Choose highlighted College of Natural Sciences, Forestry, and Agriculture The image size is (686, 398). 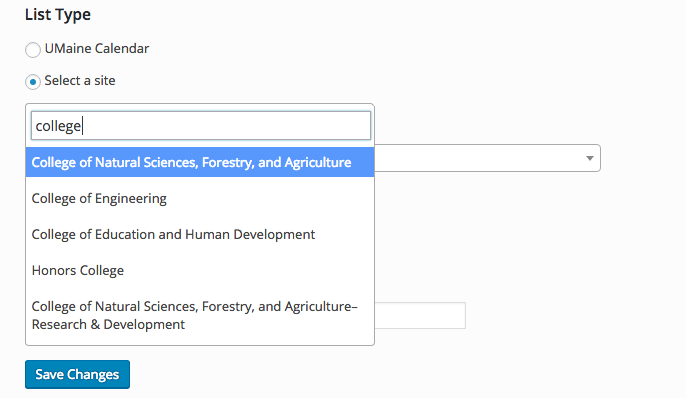(x=200, y=162)
